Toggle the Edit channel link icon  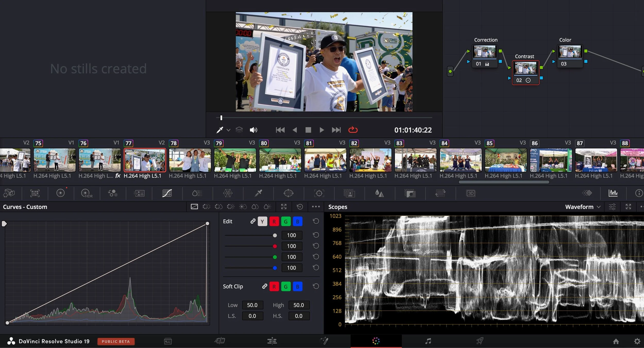(253, 221)
